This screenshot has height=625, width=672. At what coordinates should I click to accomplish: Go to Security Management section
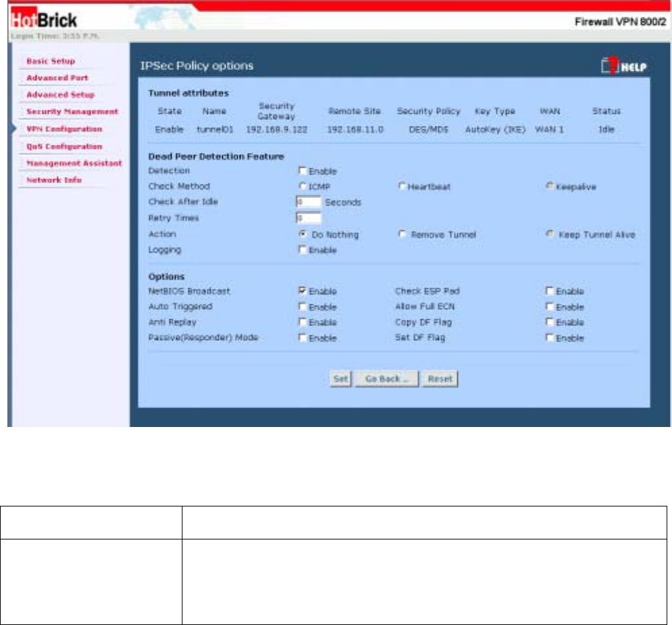(x=71, y=112)
